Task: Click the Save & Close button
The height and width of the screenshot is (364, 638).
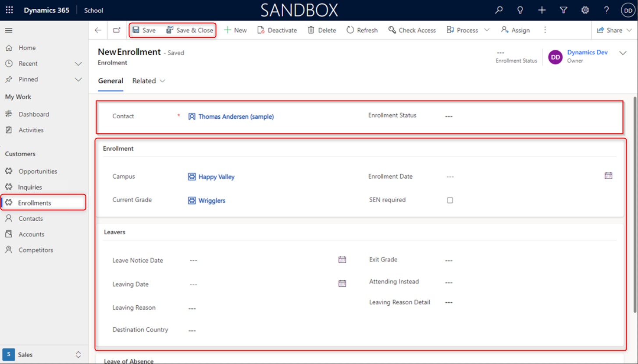Action: 190,30
